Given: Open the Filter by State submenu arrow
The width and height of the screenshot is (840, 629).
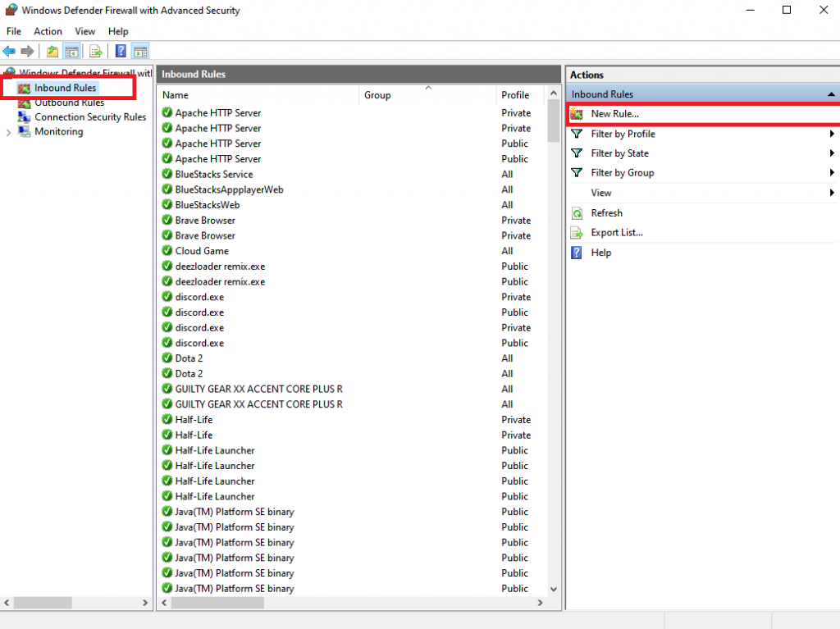Looking at the screenshot, I should (832, 153).
